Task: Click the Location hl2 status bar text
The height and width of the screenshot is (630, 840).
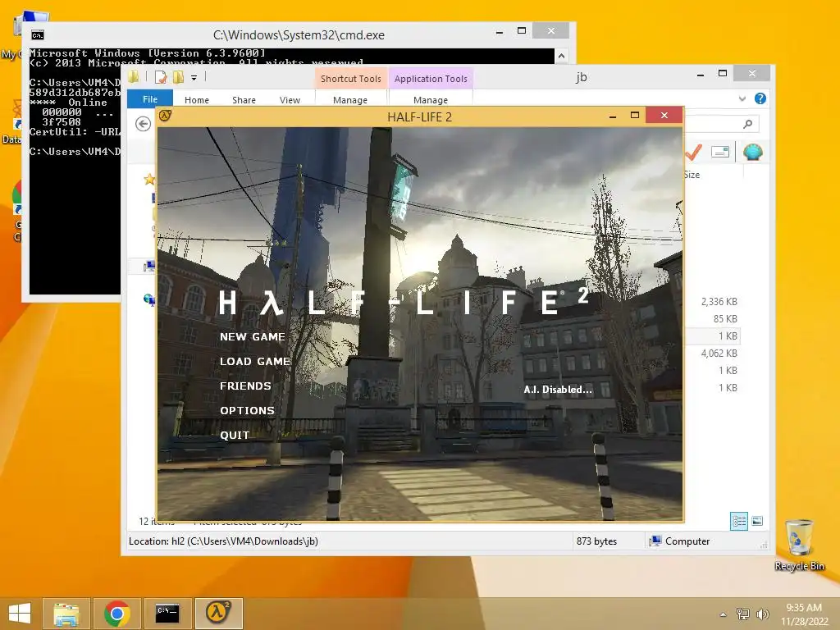Action: point(223,541)
